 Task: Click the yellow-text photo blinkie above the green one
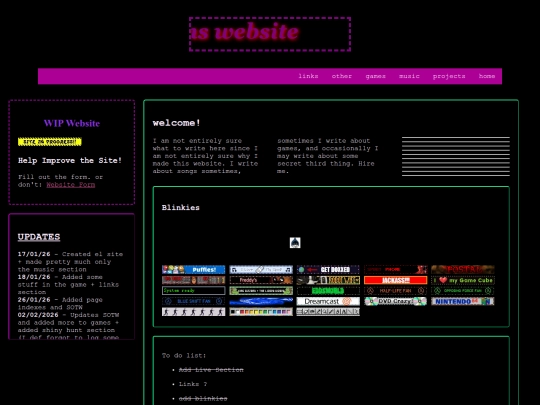328,280
